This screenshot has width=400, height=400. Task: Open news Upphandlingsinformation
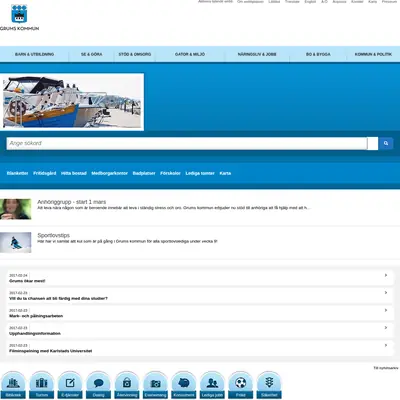(x=35, y=333)
